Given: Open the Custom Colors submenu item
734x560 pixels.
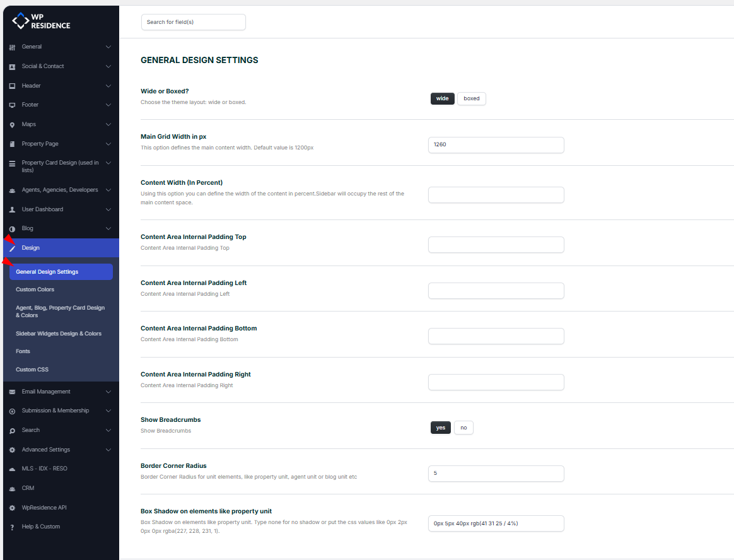Looking at the screenshot, I should coord(35,289).
